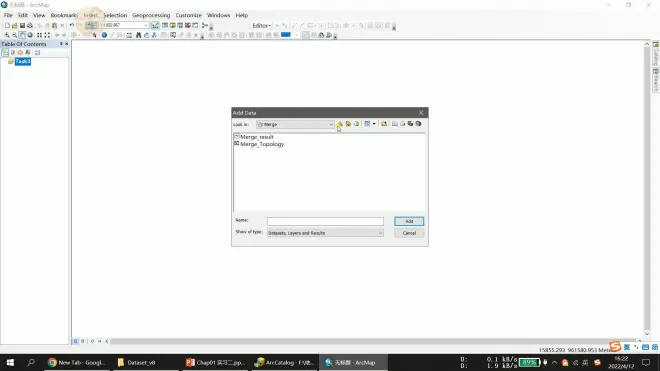Open the Customize menu

(x=188, y=15)
